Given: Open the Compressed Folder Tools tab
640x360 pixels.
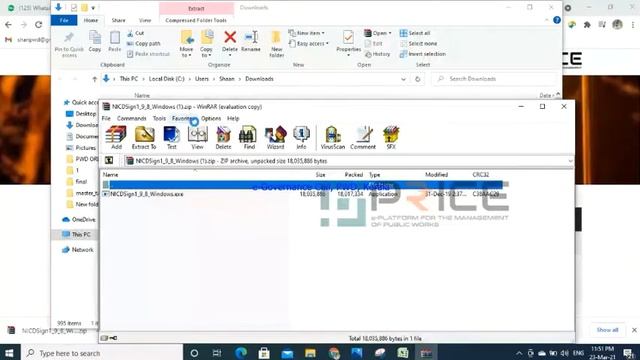Looking at the screenshot, I should [196, 20].
